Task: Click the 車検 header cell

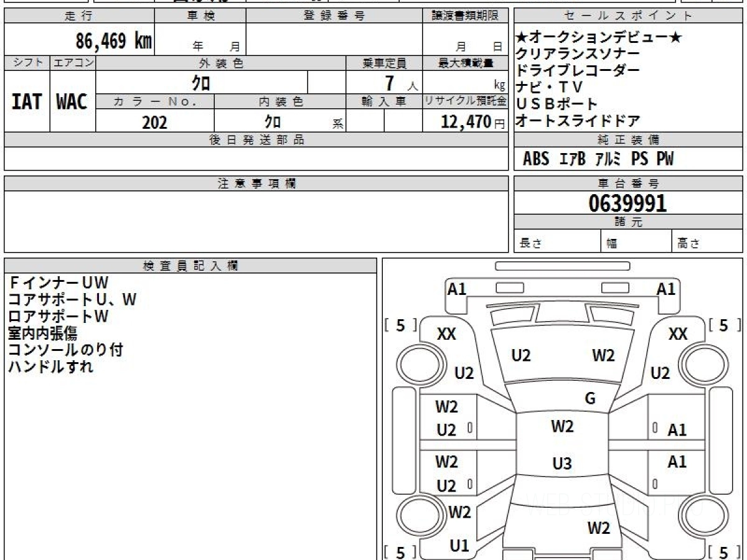Action: (200, 16)
